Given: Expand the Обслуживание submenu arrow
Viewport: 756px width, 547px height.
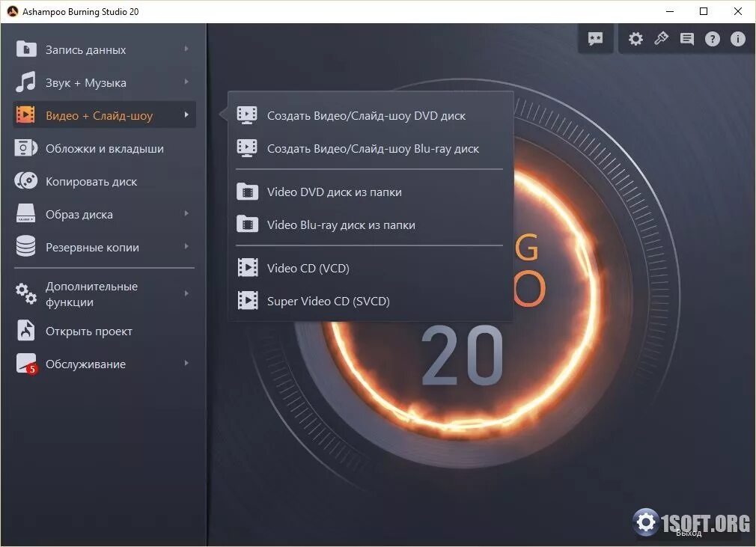Looking at the screenshot, I should tap(186, 363).
